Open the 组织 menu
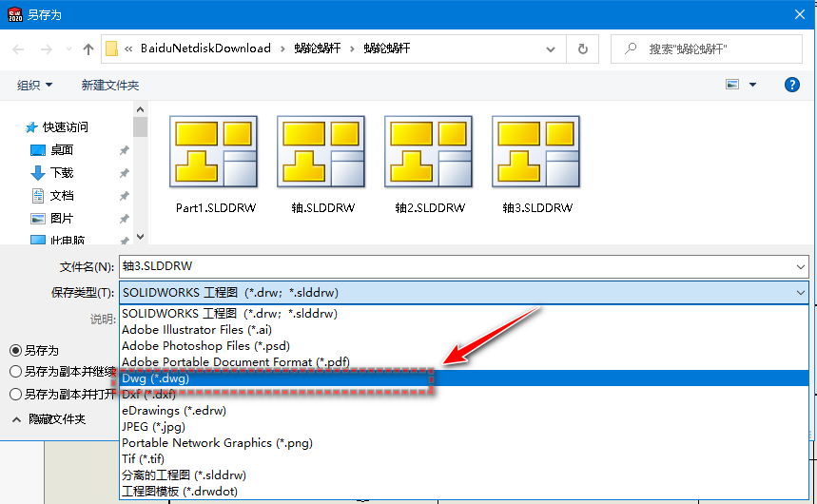The height and width of the screenshot is (504, 817). 34,85
